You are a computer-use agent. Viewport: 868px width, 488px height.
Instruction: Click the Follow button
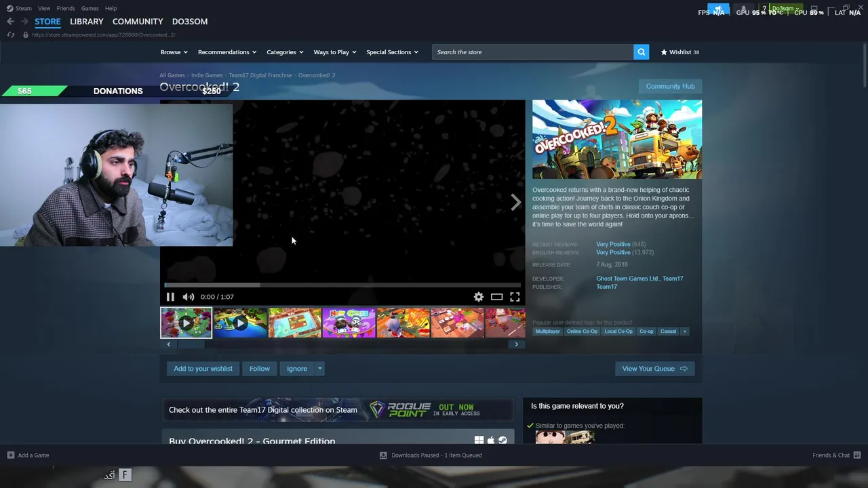[259, 369]
